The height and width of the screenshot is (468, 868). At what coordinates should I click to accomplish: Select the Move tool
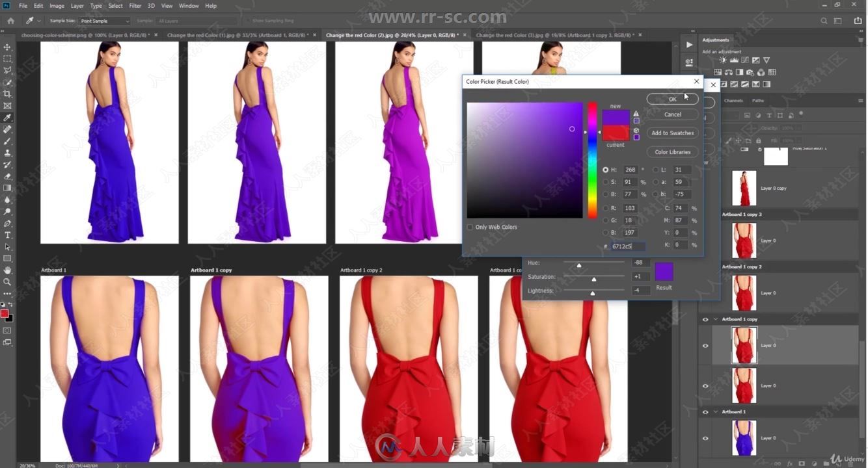click(x=7, y=47)
